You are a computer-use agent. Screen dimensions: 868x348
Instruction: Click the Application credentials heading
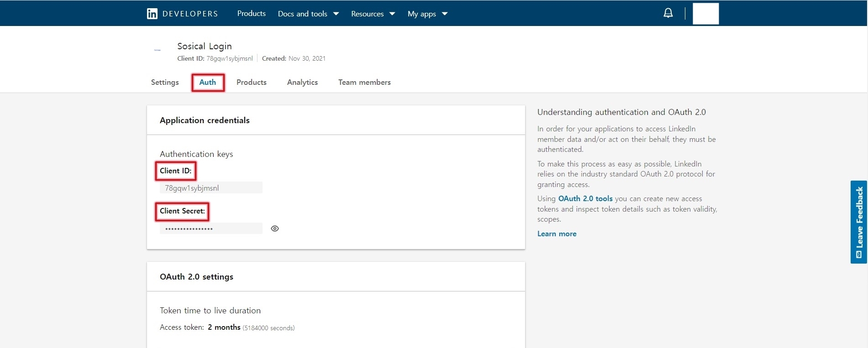click(x=205, y=120)
